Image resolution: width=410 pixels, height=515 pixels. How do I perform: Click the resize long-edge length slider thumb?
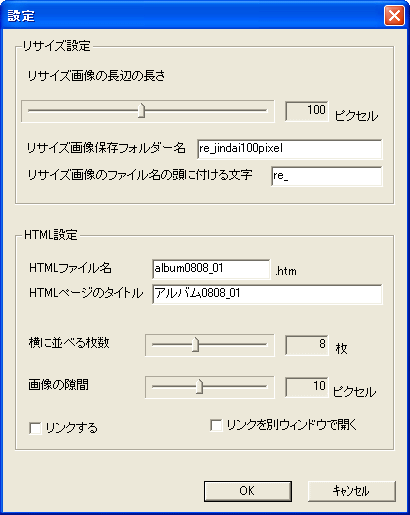click(x=141, y=110)
